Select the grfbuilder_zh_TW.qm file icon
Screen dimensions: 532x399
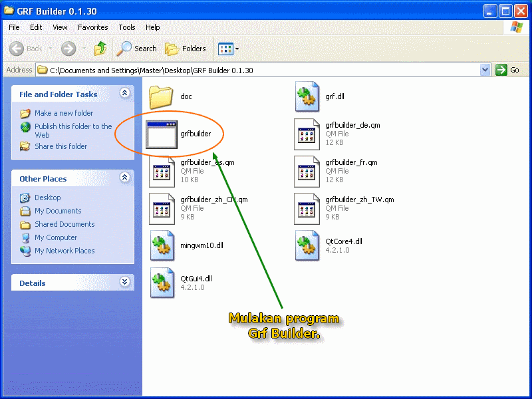point(307,209)
